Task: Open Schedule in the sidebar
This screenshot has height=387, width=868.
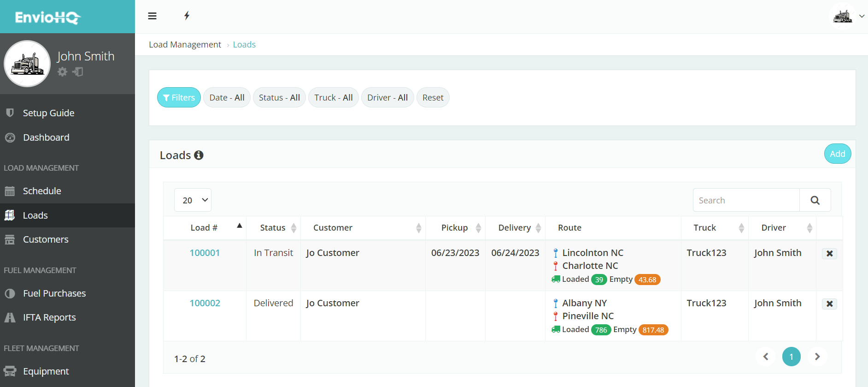Action: click(42, 191)
